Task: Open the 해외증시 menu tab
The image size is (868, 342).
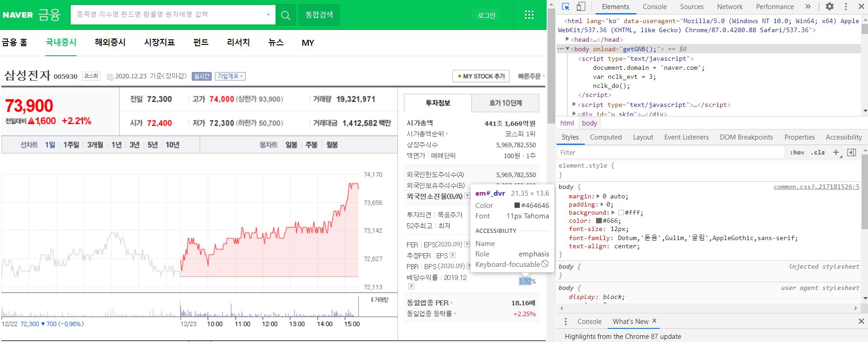Action: pyautogui.click(x=110, y=43)
